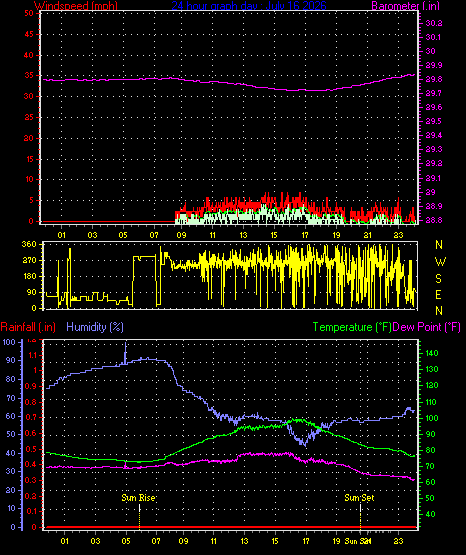Click the rainfall "1.1" axis value

(x=32, y=355)
